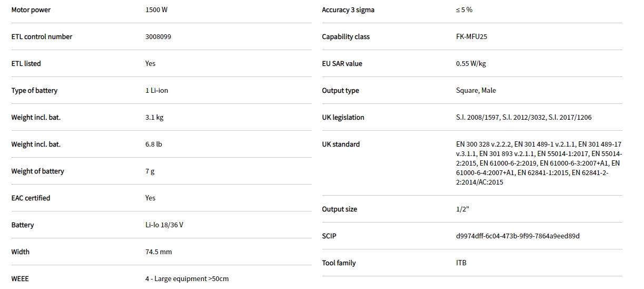
Task: Select the SCIP identifier code
Action: [518, 236]
